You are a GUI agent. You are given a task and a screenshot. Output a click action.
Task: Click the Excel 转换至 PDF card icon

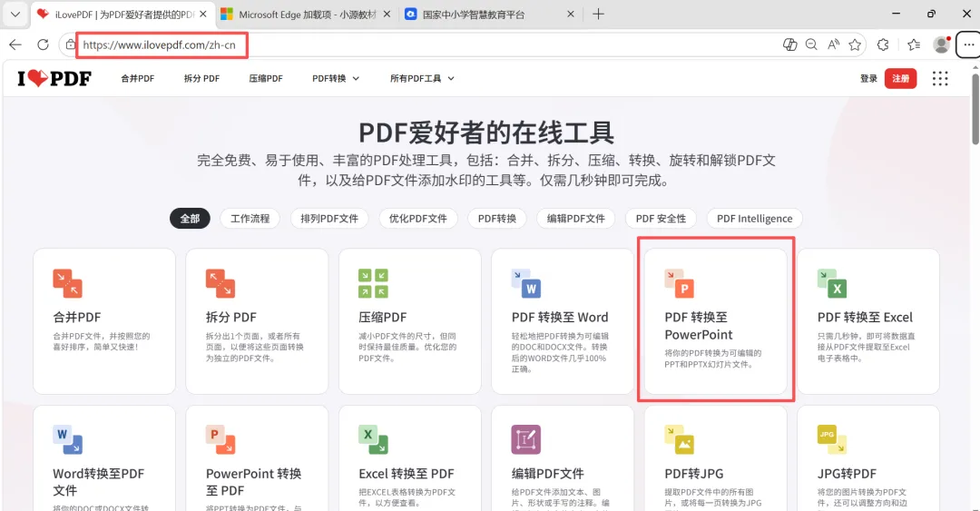[373, 439]
